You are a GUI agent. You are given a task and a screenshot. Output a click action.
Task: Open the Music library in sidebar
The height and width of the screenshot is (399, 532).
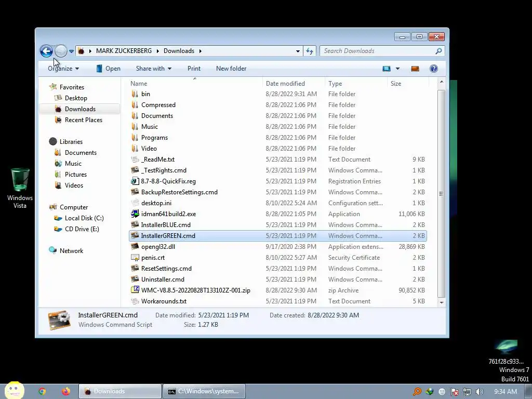(73, 164)
